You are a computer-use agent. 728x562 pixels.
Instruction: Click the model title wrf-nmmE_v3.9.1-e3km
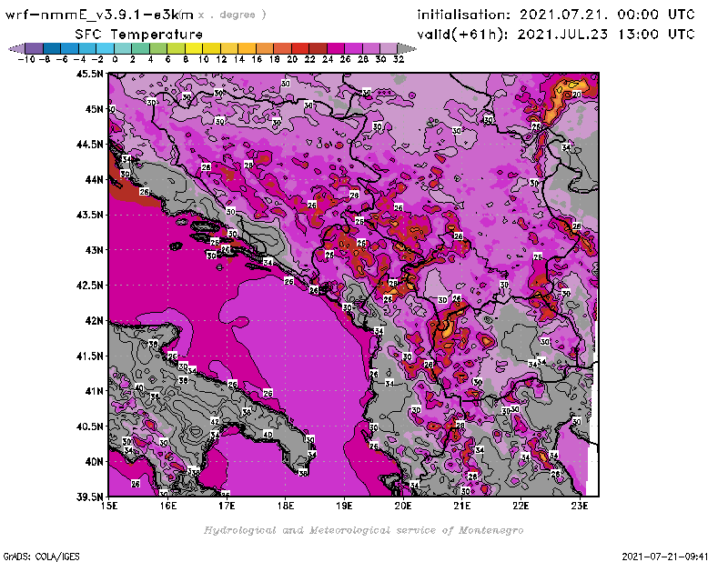[99, 15]
